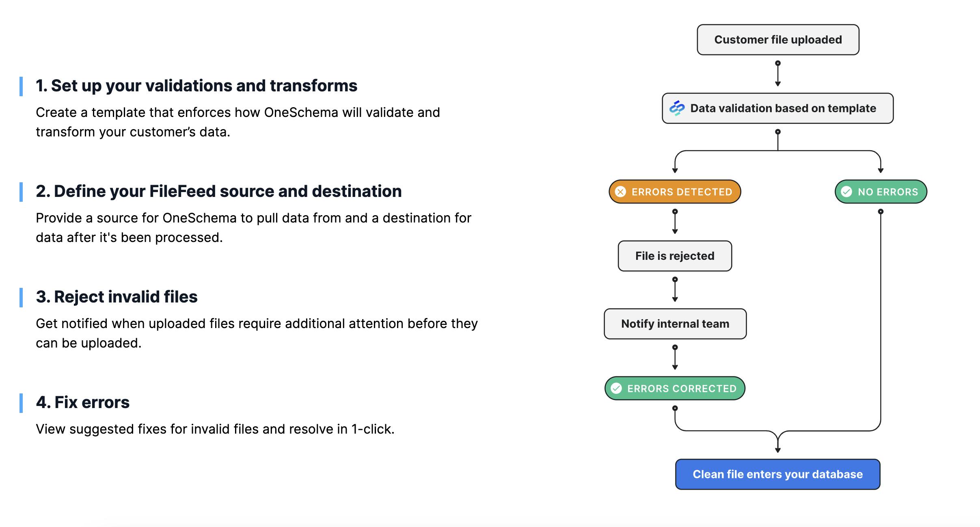The height and width of the screenshot is (527, 980).
Task: Click the checkmark icon in No Errors badge
Action: (846, 192)
